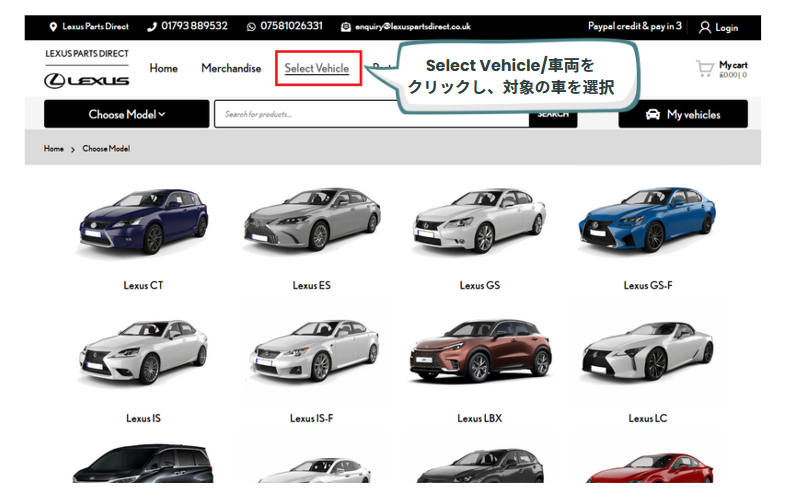Open the Merchandise menu item

pyautogui.click(x=231, y=68)
